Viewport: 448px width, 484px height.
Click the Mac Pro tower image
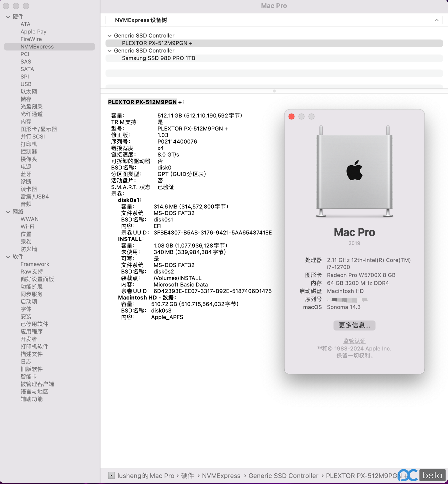(354, 171)
